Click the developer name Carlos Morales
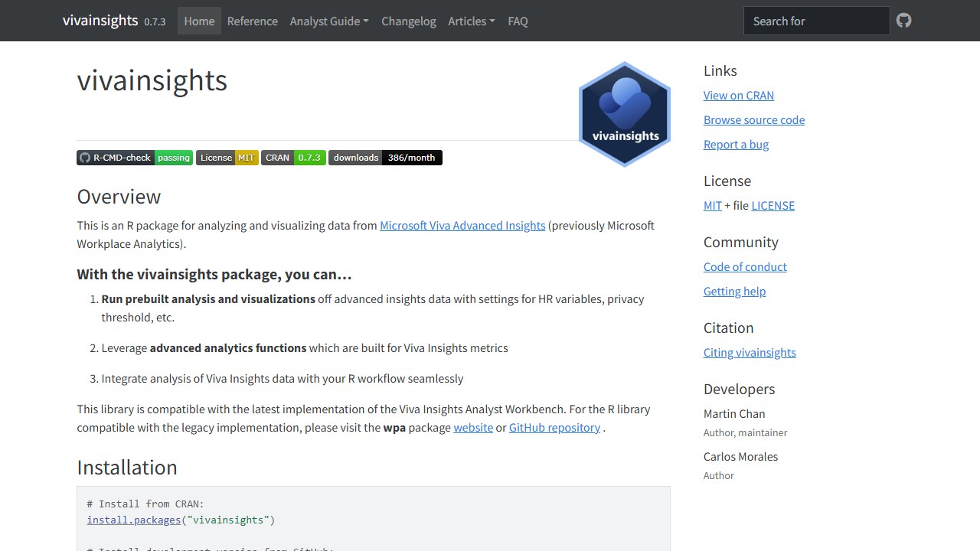Image resolution: width=980 pixels, height=551 pixels. pos(740,457)
